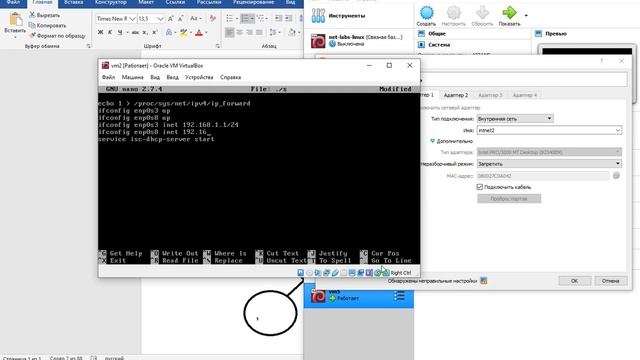The height and width of the screenshot is (360, 640).
Task: Clear formatting with the eraser icon
Action: tap(213, 19)
